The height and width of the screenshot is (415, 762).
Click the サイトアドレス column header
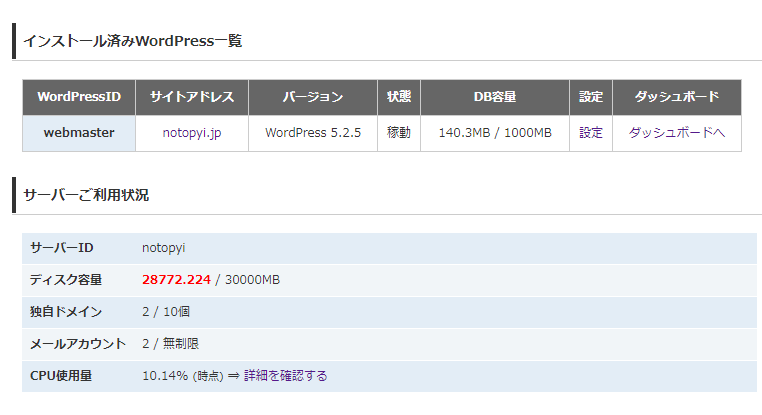[191, 97]
